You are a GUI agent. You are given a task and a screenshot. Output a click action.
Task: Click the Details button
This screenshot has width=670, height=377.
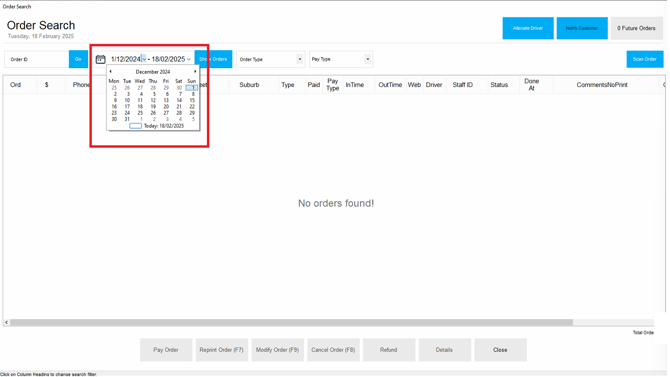point(445,350)
